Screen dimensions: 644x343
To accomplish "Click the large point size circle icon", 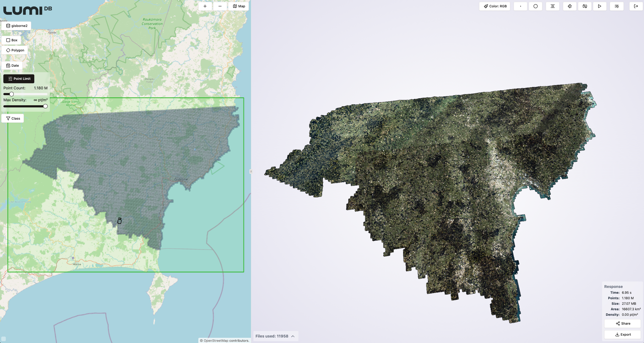I will 535,6.
